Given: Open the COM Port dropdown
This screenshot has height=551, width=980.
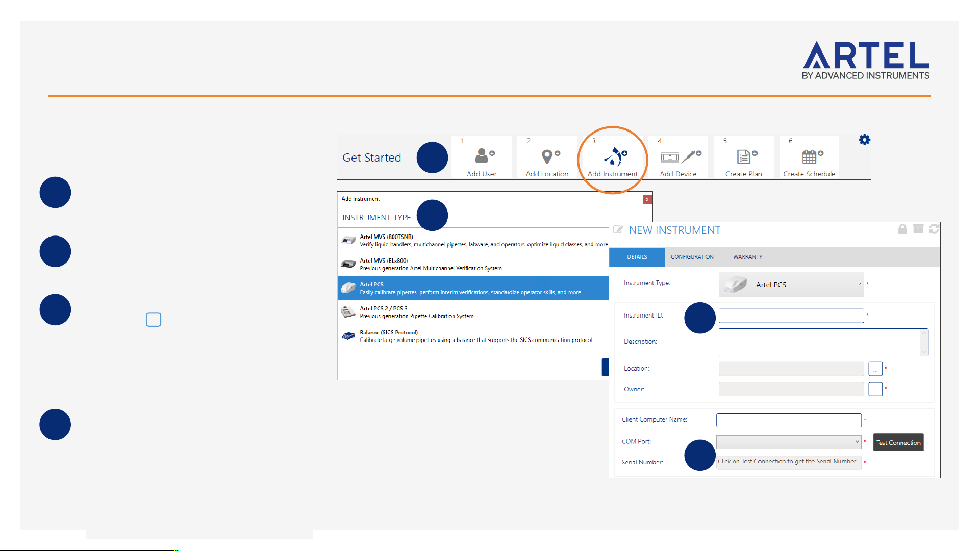Looking at the screenshot, I should [x=789, y=442].
